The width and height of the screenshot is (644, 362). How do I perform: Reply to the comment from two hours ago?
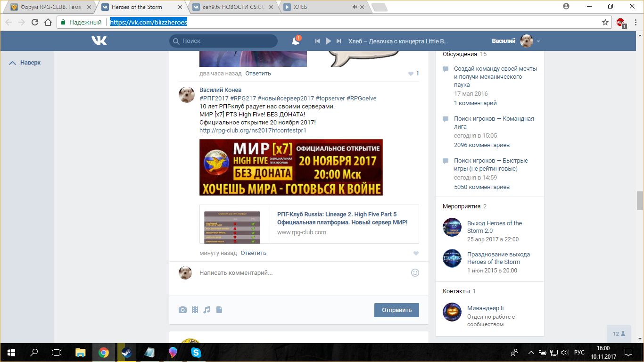(258, 74)
